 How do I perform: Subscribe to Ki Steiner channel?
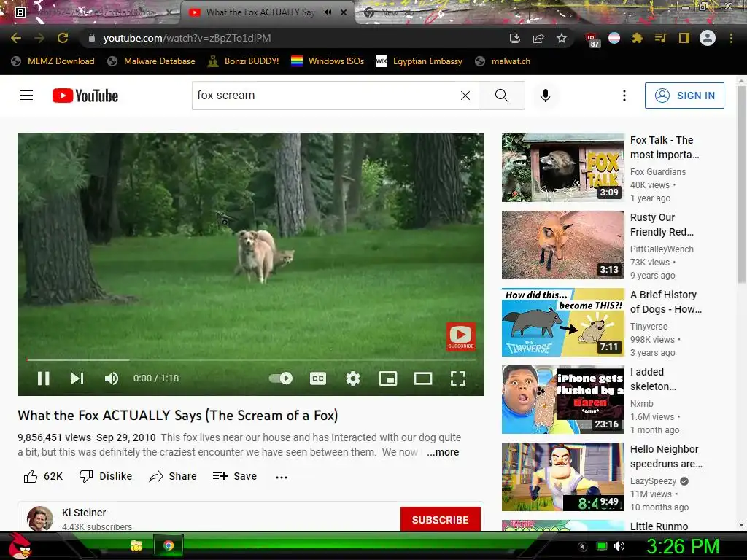click(x=440, y=519)
